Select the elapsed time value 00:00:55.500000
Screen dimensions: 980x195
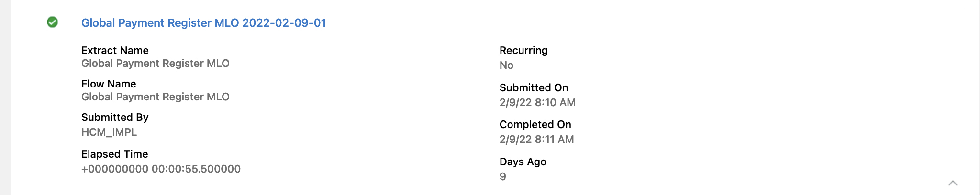click(x=161, y=169)
